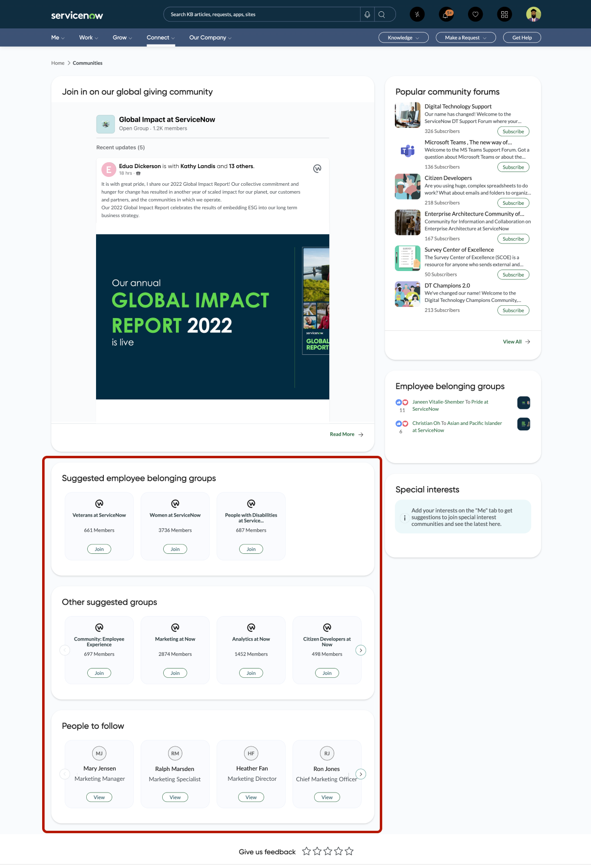591x868 pixels.
Task: Rate five stars in feedback
Action: point(349,851)
